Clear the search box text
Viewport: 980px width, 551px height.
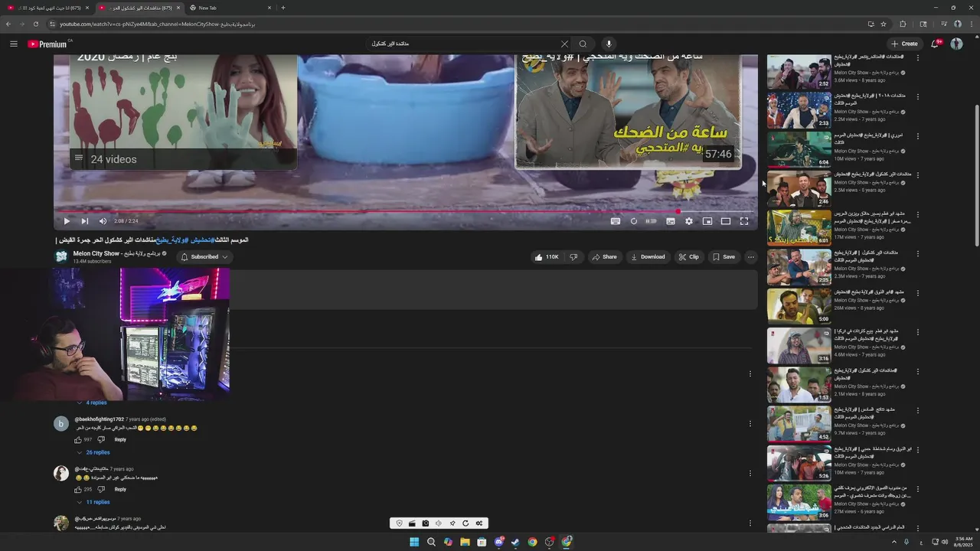pyautogui.click(x=564, y=44)
